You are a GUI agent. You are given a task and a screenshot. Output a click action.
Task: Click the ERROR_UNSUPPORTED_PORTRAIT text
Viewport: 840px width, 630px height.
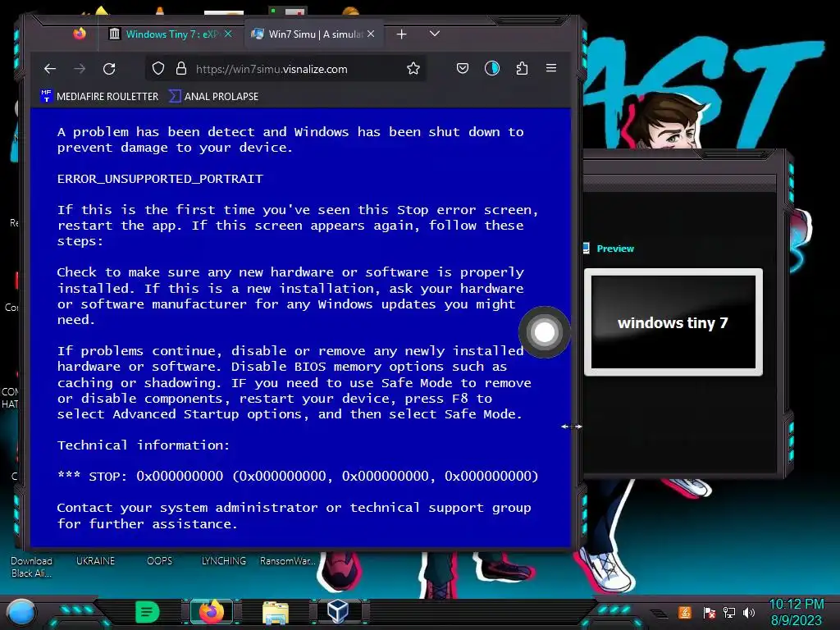(x=160, y=179)
